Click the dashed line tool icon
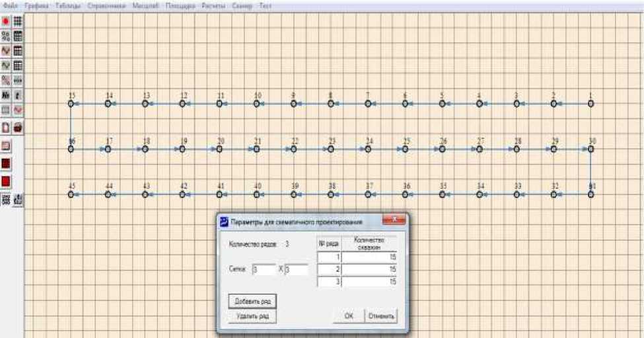The height and width of the screenshot is (338, 644). pos(18,80)
